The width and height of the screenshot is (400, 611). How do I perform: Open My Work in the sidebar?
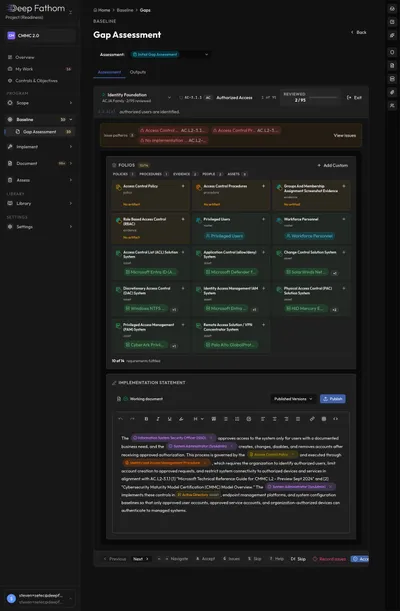[40, 69]
